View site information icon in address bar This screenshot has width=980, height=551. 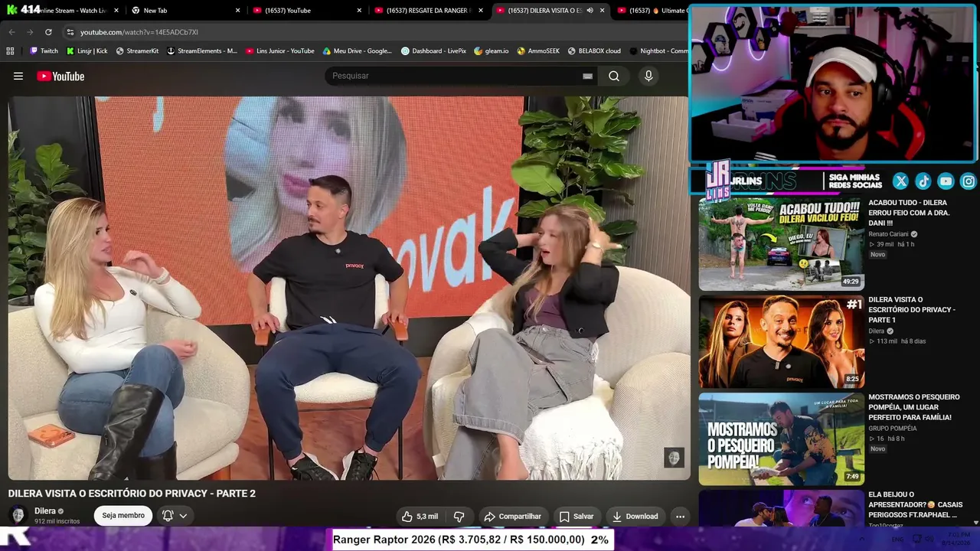click(70, 32)
